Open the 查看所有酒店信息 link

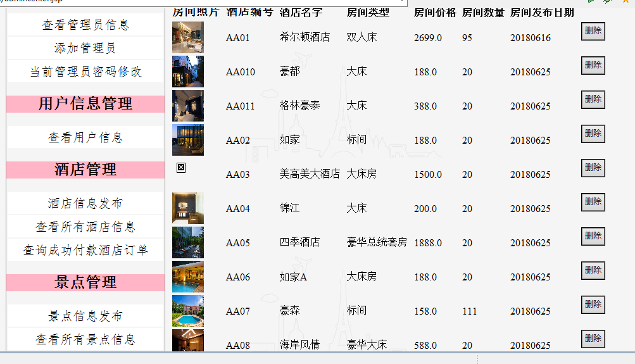tap(85, 227)
